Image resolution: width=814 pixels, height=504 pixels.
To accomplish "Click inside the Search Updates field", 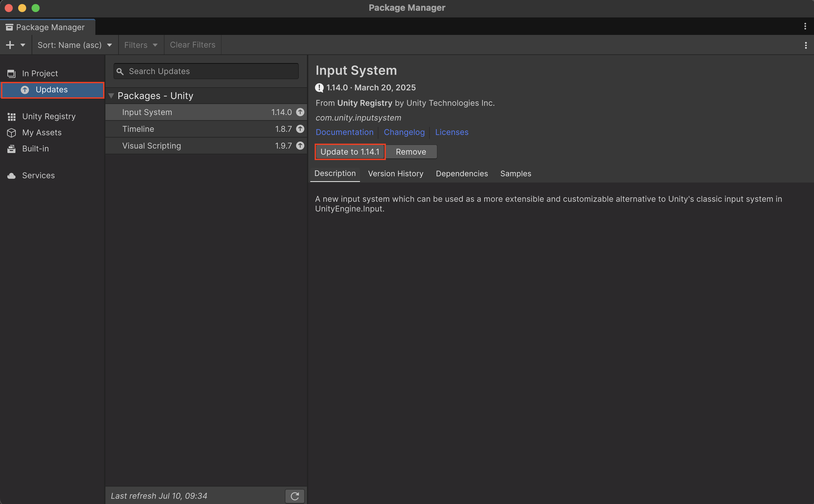I will (206, 71).
